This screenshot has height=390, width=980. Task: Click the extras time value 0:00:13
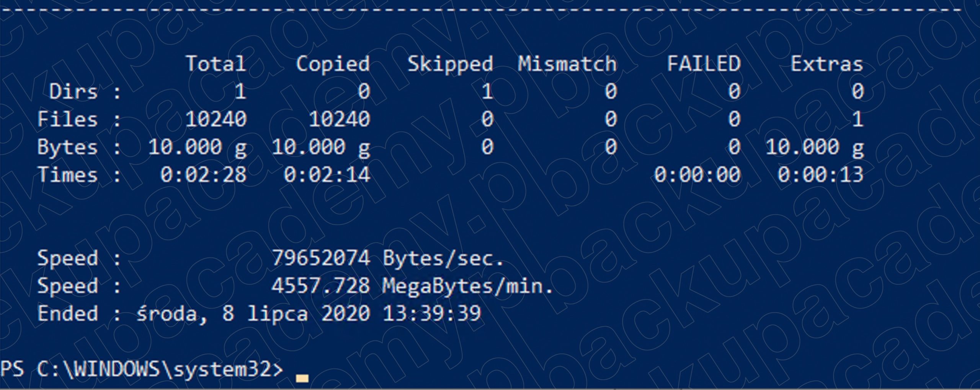(821, 175)
